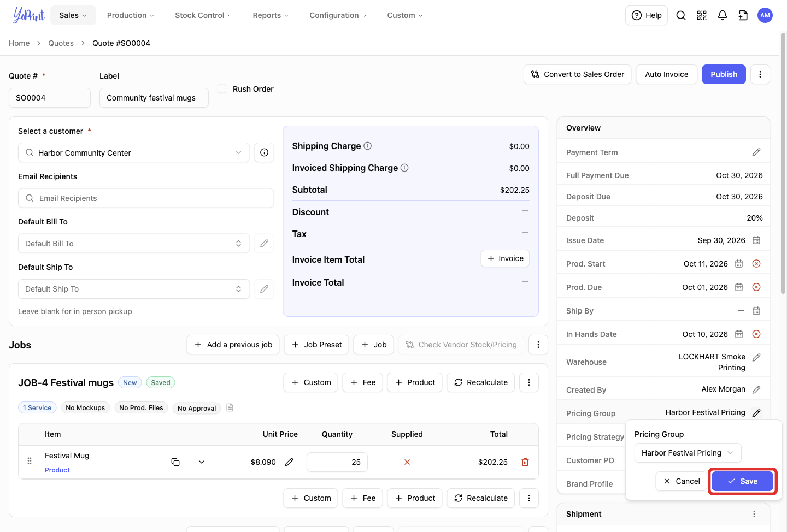The width and height of the screenshot is (787, 532).
Task: Click the Auto Invoice button
Action: (x=667, y=74)
